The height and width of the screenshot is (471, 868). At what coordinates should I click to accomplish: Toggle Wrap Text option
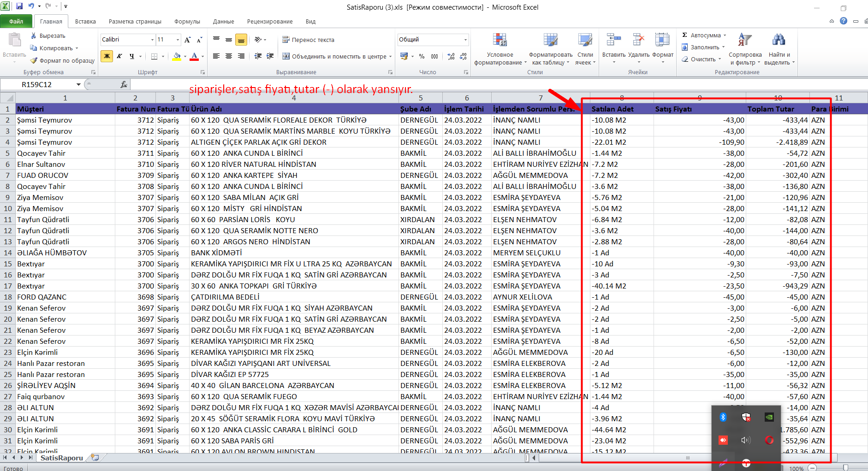click(308, 40)
